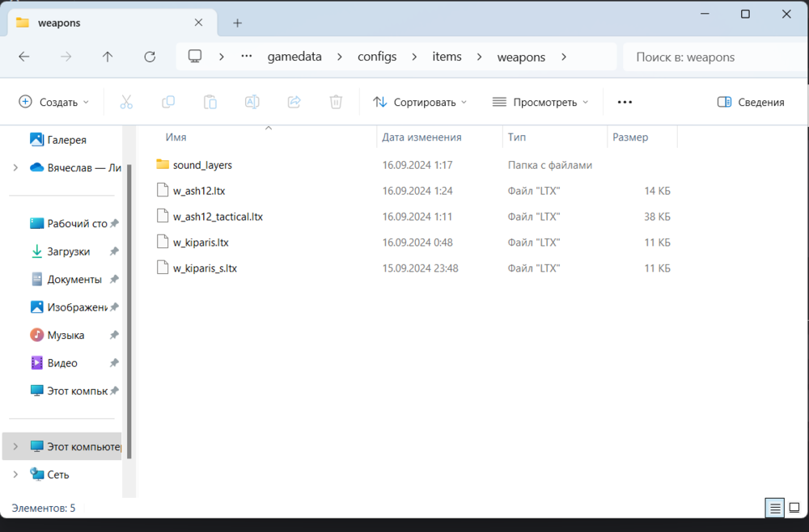Click the Rename icon in toolbar
This screenshot has width=809, height=532.
tap(252, 102)
